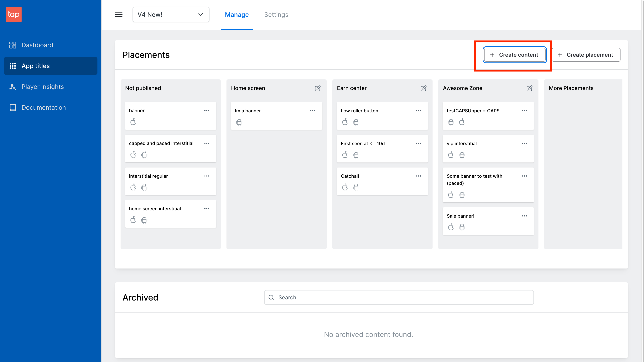Click the '+ Create placement' button

(x=586, y=54)
